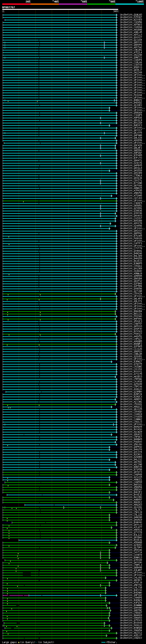Click the UniRef100_B0WV40 label
This screenshot has width=146, height=644.
(x=131, y=522)
